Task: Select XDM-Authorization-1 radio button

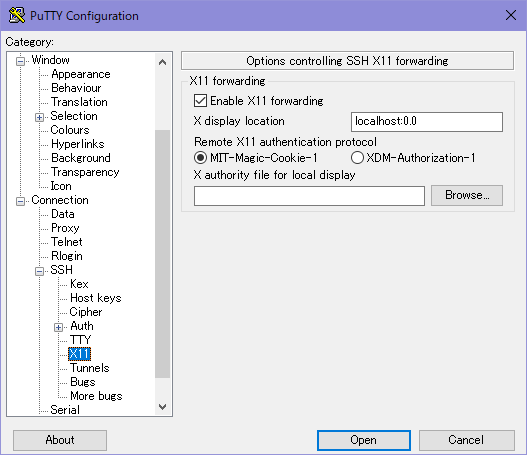Action: pyautogui.click(x=357, y=158)
